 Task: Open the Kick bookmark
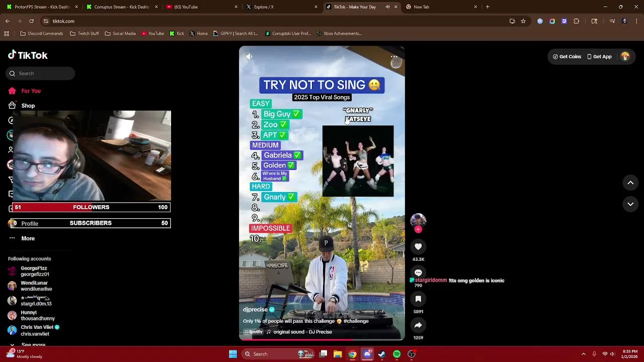[x=177, y=34]
